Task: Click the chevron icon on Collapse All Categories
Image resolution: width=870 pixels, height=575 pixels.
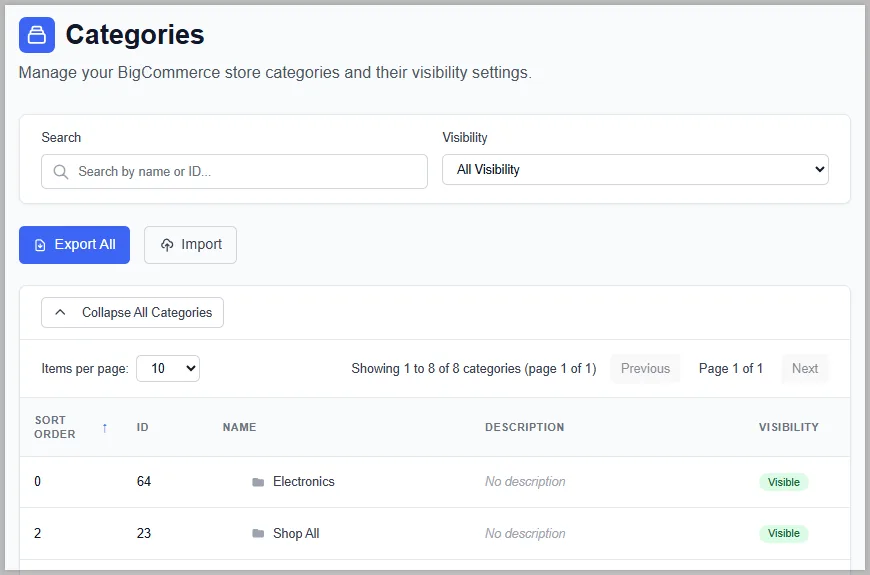Action: coord(60,312)
